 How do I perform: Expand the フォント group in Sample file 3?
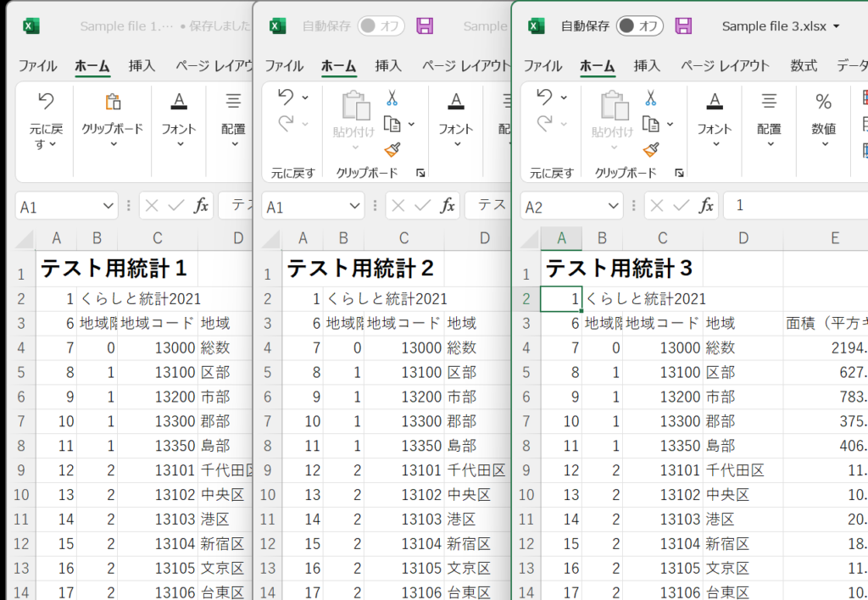[714, 117]
